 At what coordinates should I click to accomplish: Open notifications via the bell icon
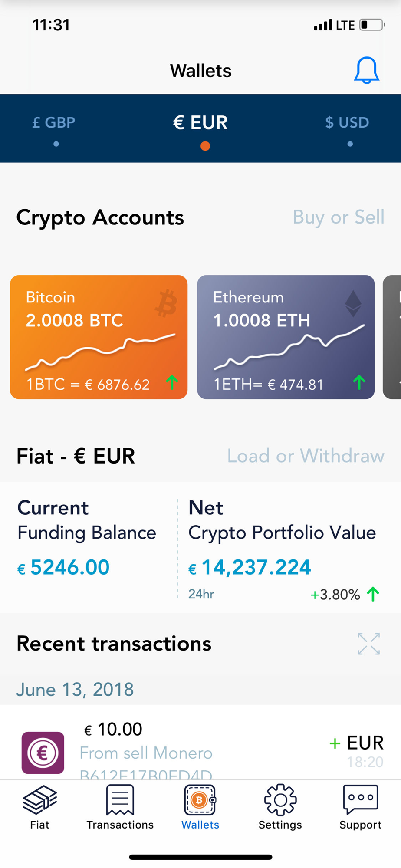click(x=367, y=70)
